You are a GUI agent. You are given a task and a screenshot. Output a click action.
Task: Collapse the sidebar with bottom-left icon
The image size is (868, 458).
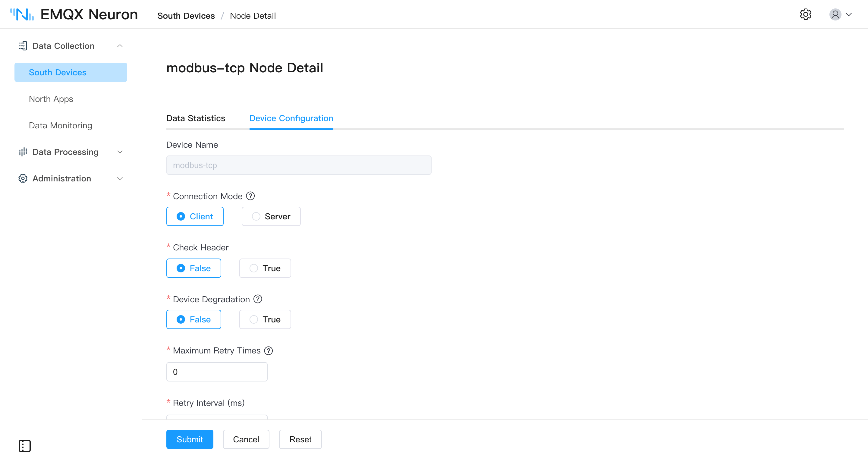(x=25, y=446)
